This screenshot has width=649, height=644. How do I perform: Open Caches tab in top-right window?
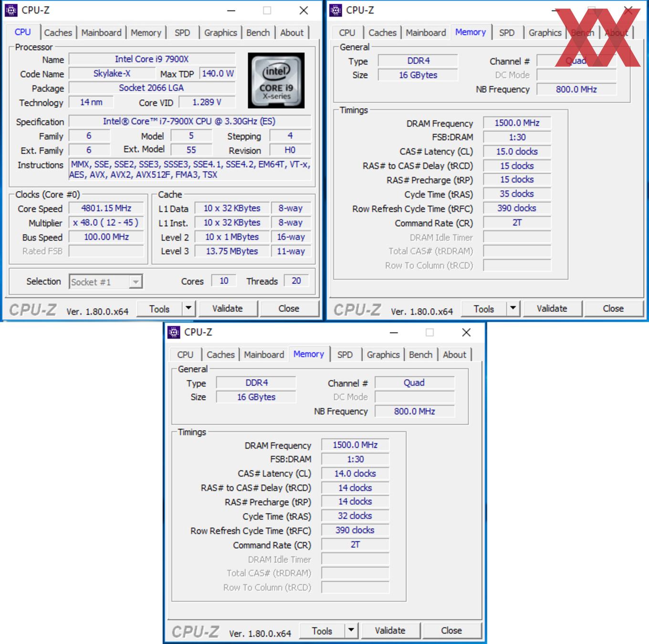[x=382, y=32]
